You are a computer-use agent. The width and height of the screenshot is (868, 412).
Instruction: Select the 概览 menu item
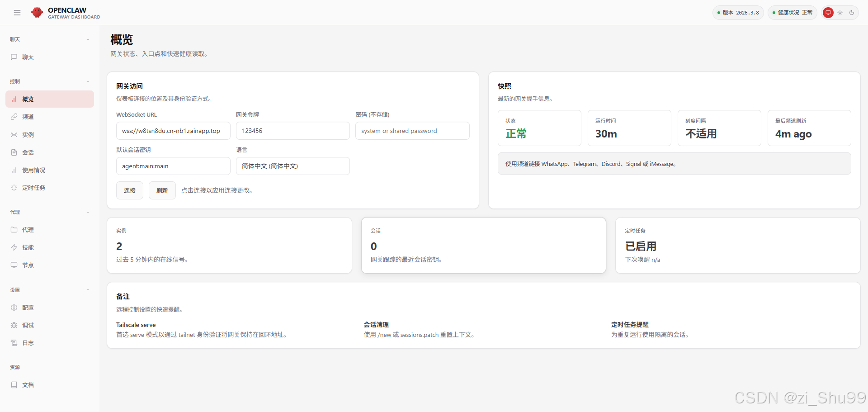28,99
